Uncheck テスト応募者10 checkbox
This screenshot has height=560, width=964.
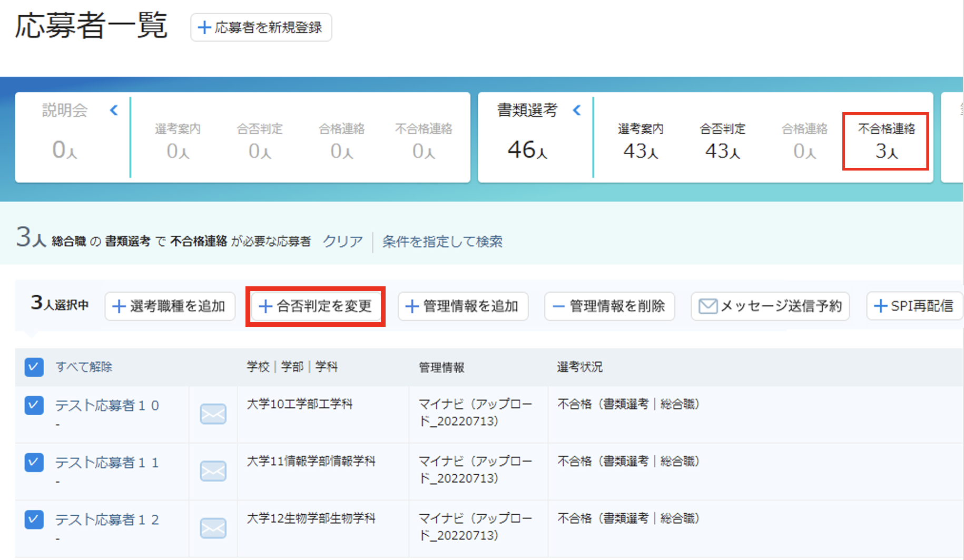point(34,405)
